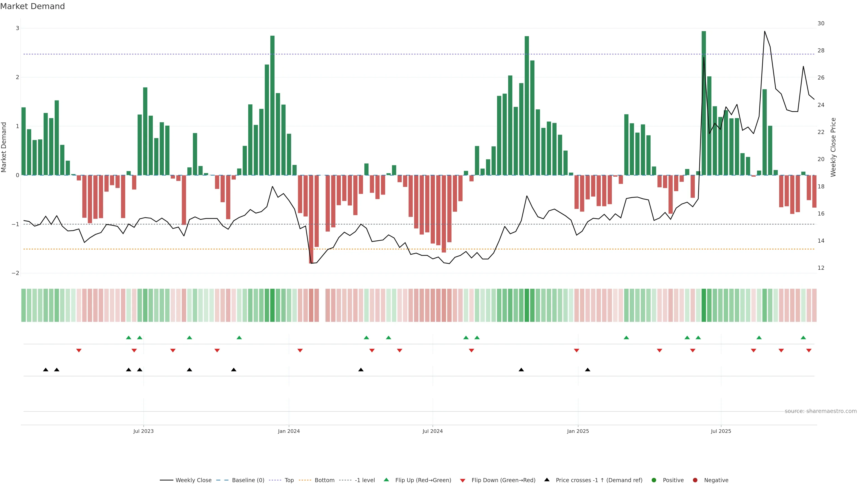The height and width of the screenshot is (488, 868).
Task: Click the rightmost green flip-up triangle marker
Action: (x=803, y=338)
